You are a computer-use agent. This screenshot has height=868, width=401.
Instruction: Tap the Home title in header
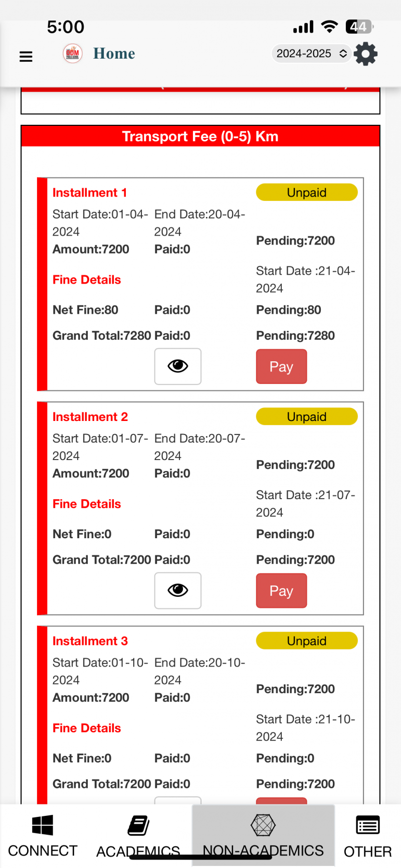(x=114, y=54)
